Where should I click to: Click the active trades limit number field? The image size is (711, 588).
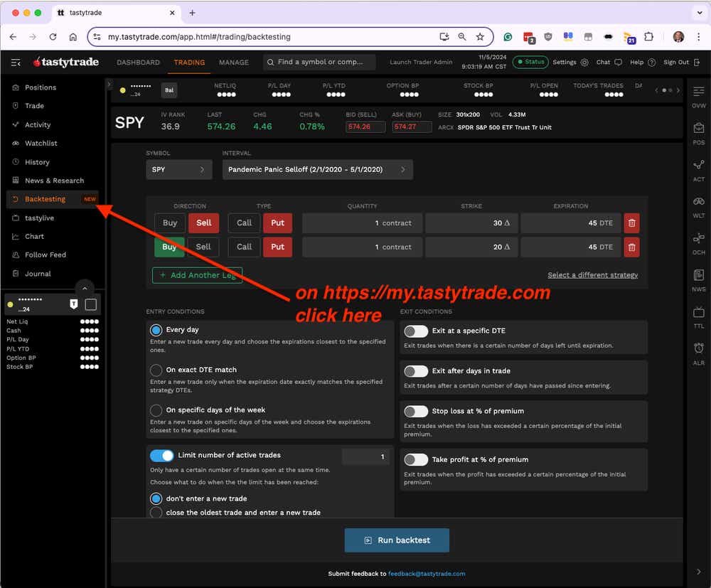coord(365,456)
